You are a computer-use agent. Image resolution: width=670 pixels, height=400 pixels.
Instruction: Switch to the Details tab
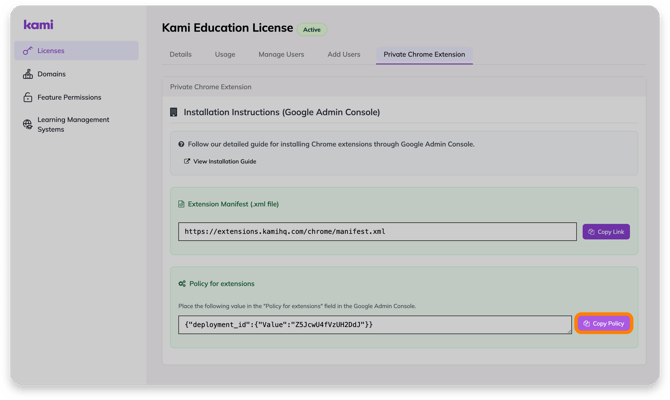tap(180, 54)
